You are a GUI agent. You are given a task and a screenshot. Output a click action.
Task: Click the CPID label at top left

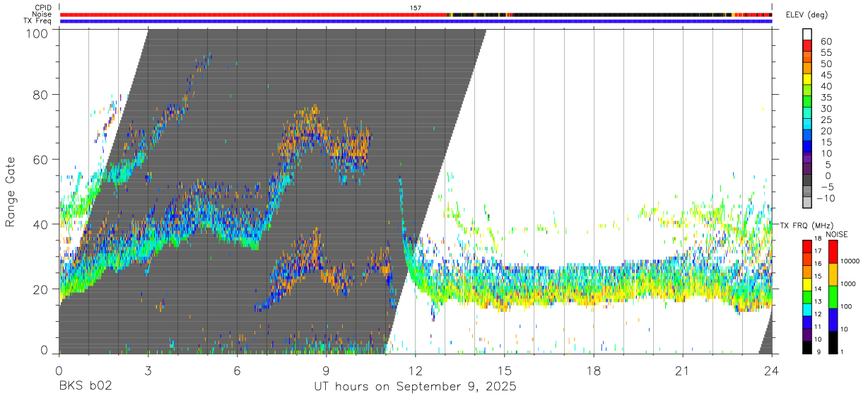coord(43,7)
